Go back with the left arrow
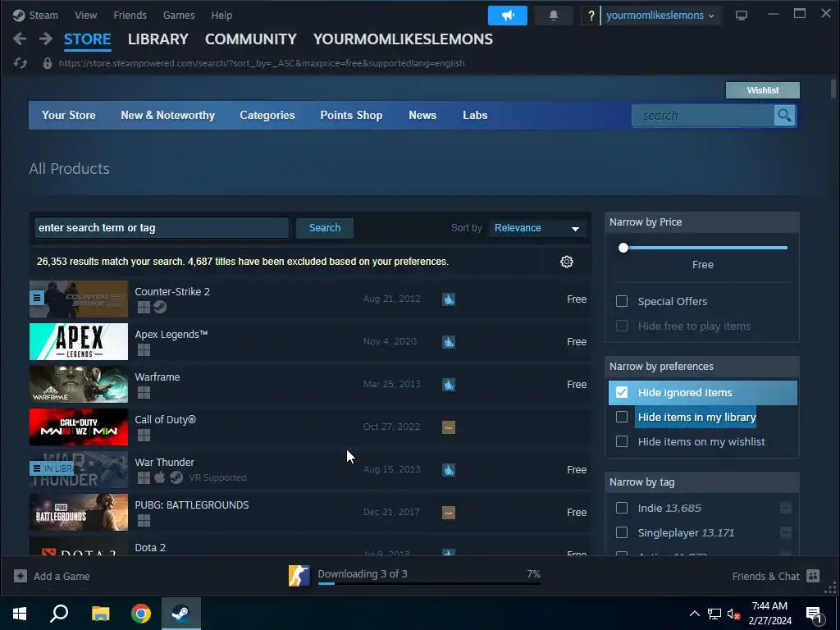The image size is (840, 630). click(x=20, y=39)
